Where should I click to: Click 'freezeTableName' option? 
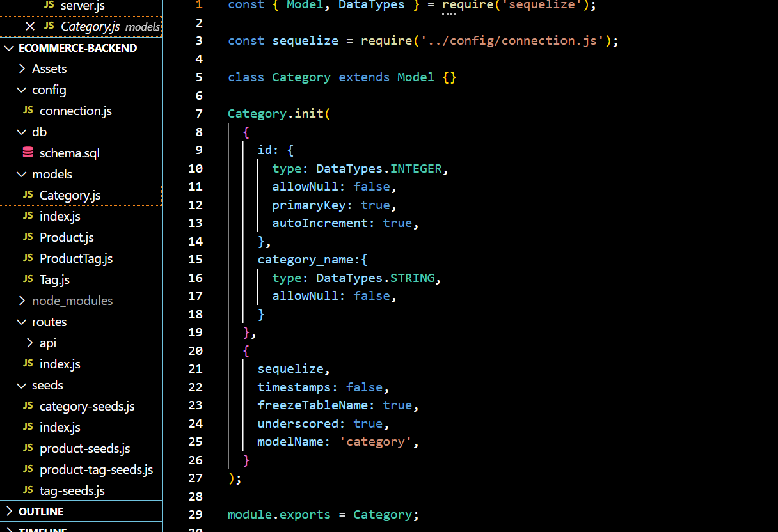(x=313, y=405)
